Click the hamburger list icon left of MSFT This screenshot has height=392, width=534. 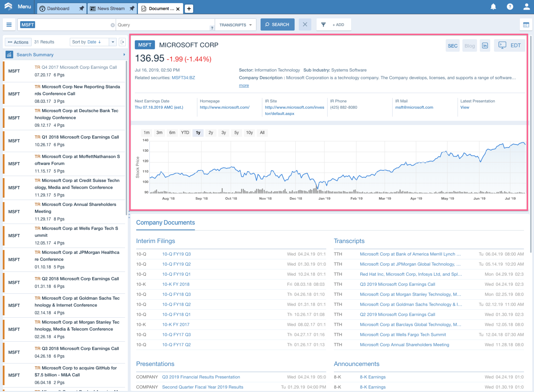9,25
